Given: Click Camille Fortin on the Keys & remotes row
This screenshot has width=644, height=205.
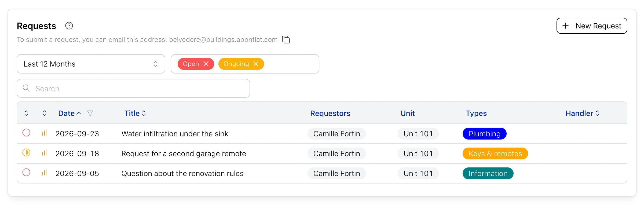Looking at the screenshot, I should (336, 153).
